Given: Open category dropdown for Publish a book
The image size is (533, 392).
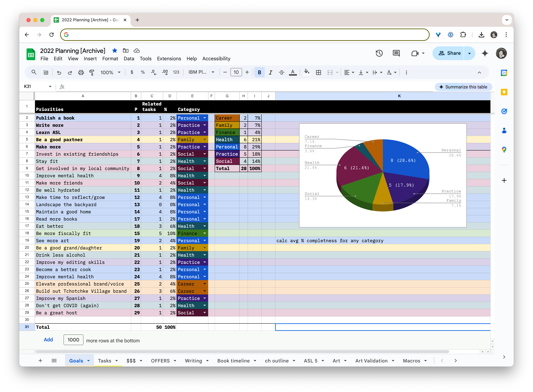Looking at the screenshot, I should [205, 118].
